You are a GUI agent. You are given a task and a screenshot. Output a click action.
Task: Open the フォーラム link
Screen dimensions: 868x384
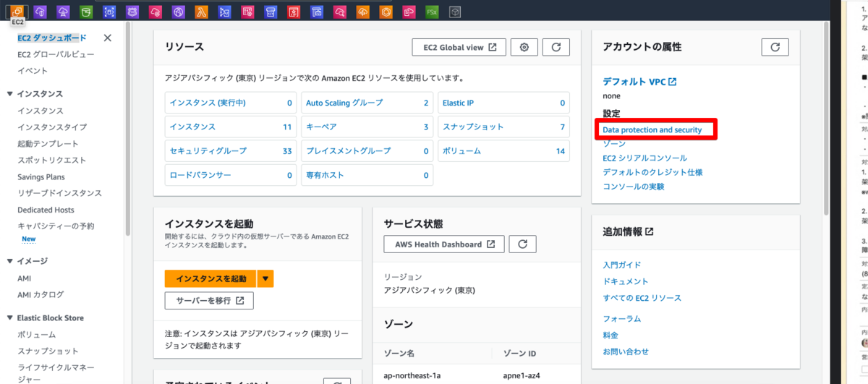click(x=621, y=319)
